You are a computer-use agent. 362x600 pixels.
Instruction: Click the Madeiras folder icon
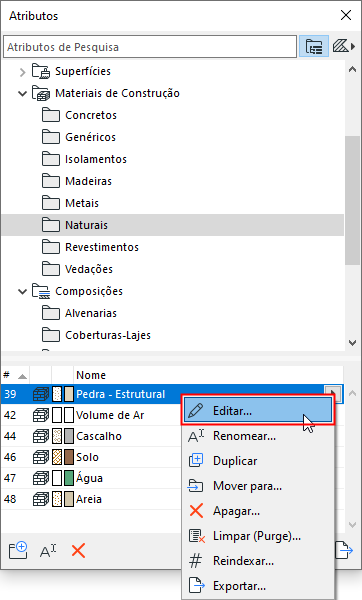tap(51, 181)
